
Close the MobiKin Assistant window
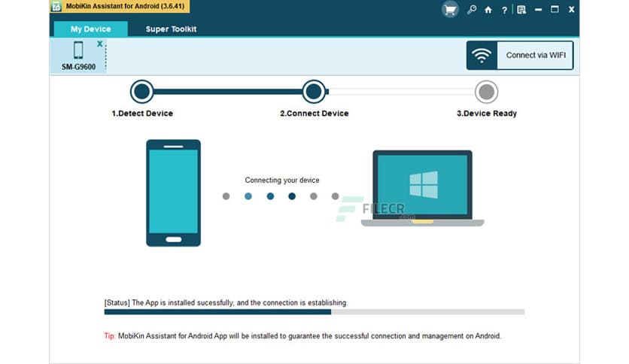tap(571, 10)
